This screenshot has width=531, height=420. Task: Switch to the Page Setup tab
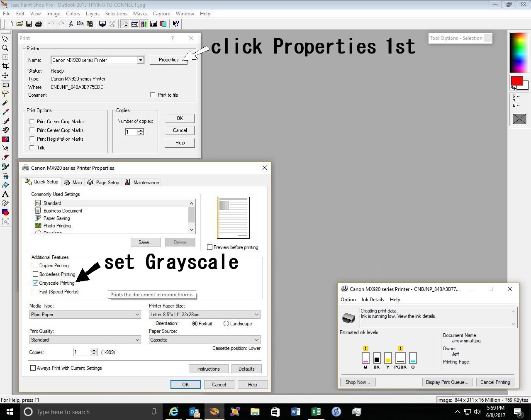[x=103, y=183]
